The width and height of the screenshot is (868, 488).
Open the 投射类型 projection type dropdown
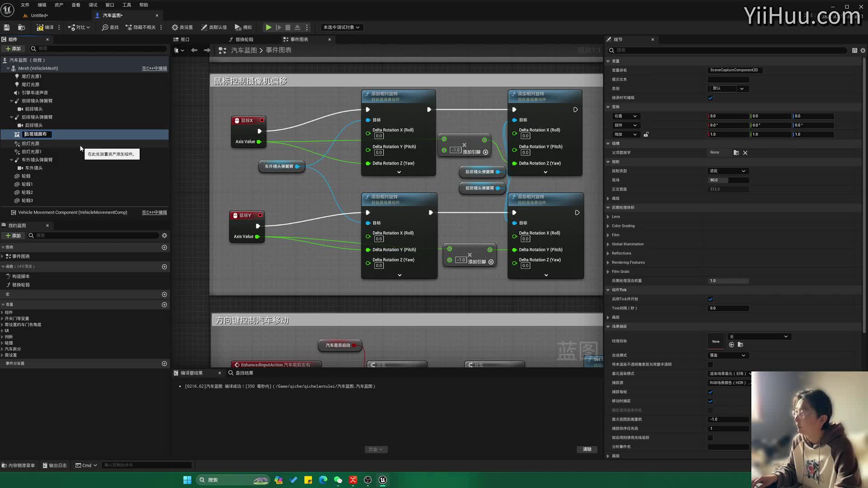pyautogui.click(x=728, y=171)
